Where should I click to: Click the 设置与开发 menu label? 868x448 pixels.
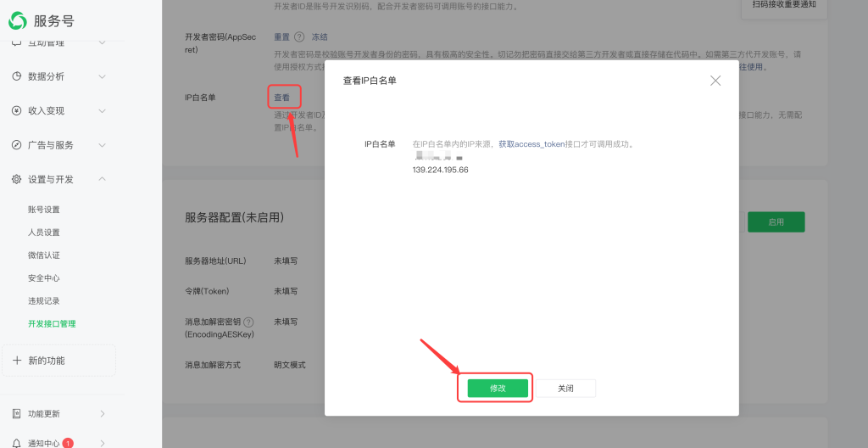[50, 180]
